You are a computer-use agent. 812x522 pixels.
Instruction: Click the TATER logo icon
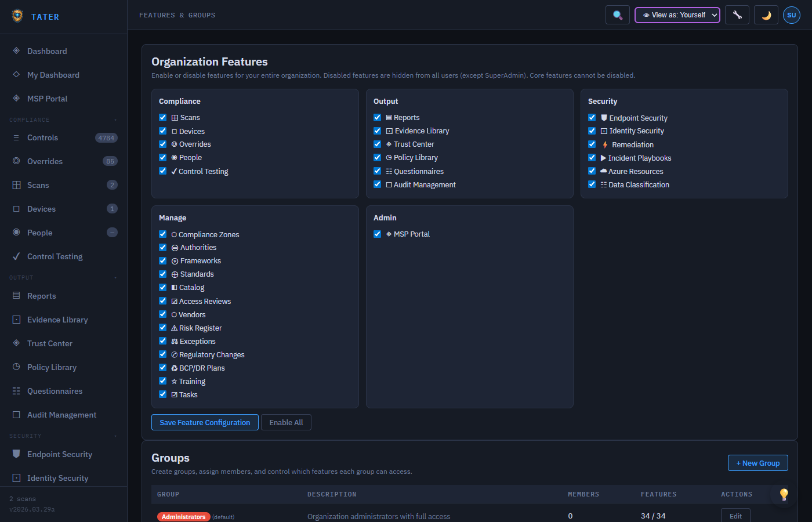click(x=17, y=16)
